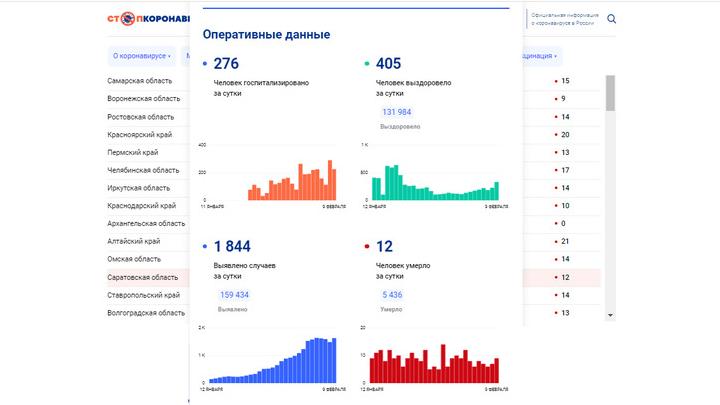Select Воронежская область in the region list
The width and height of the screenshot is (720, 405).
pos(144,99)
